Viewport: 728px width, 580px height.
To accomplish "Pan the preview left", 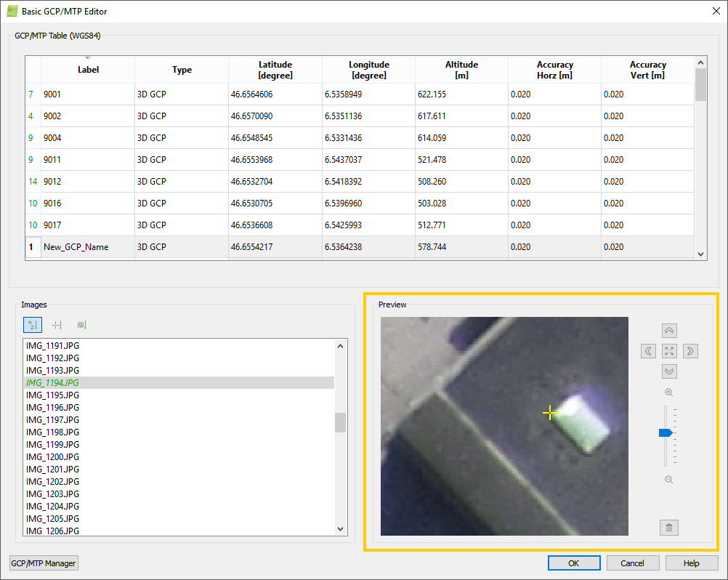I will [x=648, y=351].
